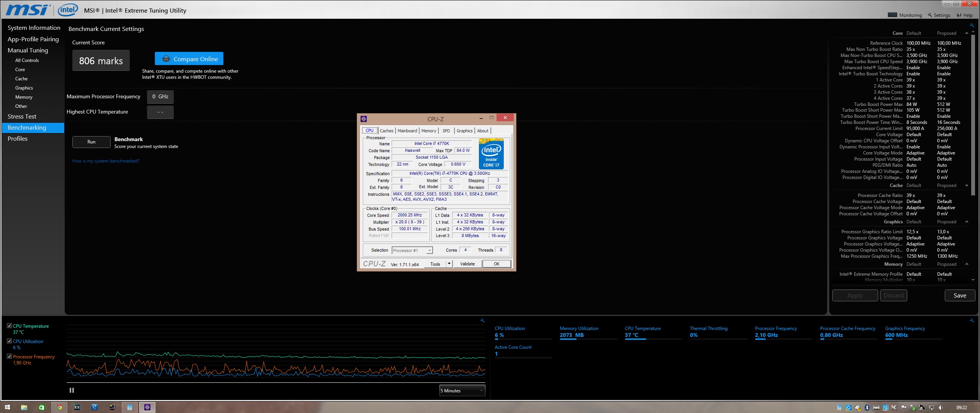Toggle CPU Temperature graph checkbox
The height and width of the screenshot is (413, 980).
(9, 326)
